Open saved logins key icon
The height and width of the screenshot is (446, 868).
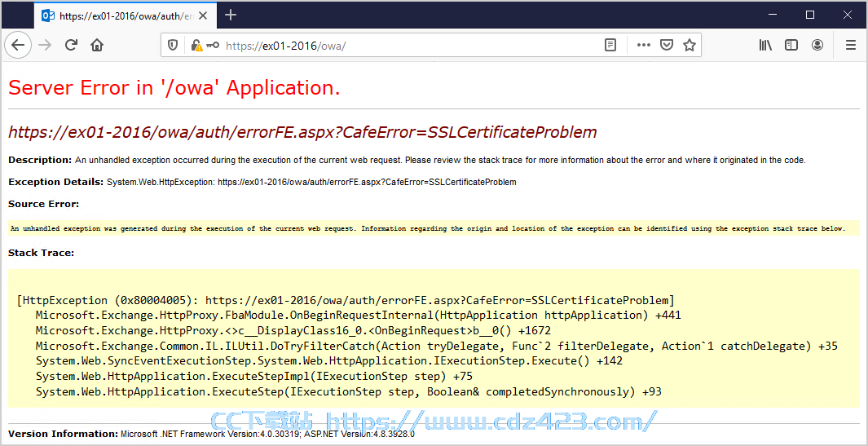coord(213,46)
